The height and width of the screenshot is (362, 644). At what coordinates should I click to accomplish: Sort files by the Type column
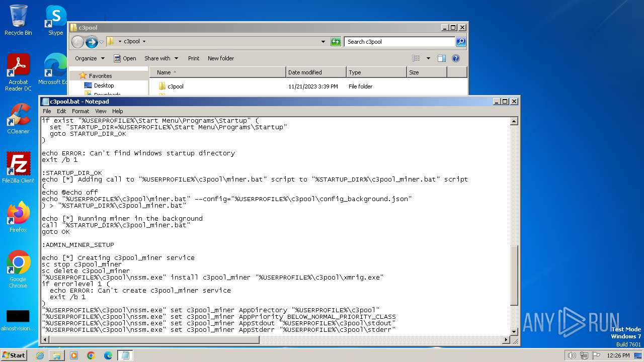(x=376, y=72)
